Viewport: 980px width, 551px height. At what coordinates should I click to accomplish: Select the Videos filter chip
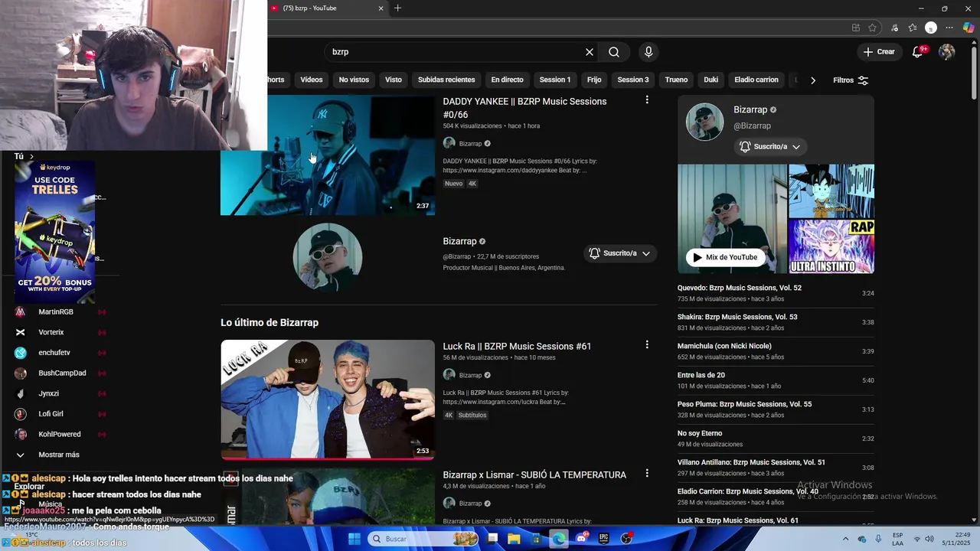pyautogui.click(x=312, y=80)
